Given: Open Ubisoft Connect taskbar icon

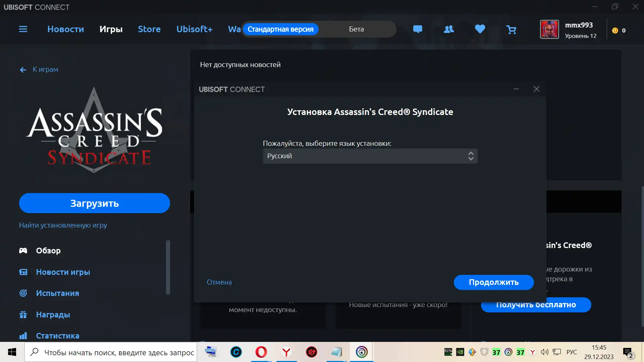Looking at the screenshot, I should (362, 352).
